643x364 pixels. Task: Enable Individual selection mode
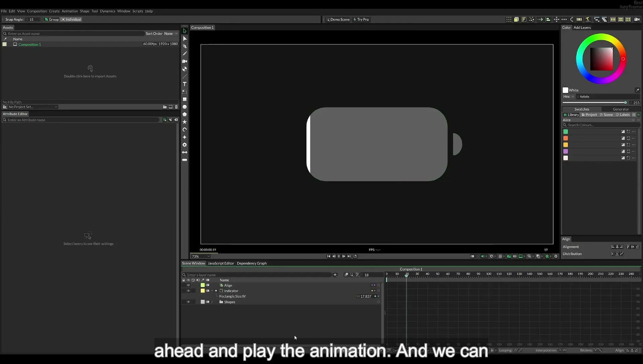[71, 19]
